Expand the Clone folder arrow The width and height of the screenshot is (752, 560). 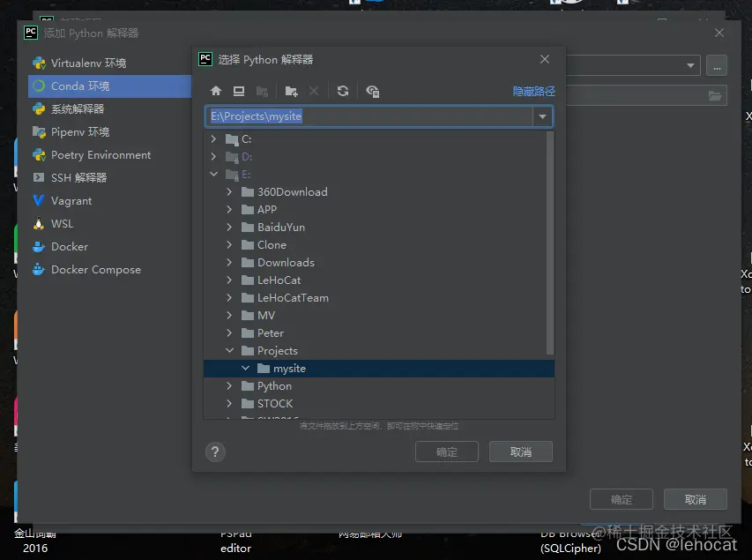point(229,245)
